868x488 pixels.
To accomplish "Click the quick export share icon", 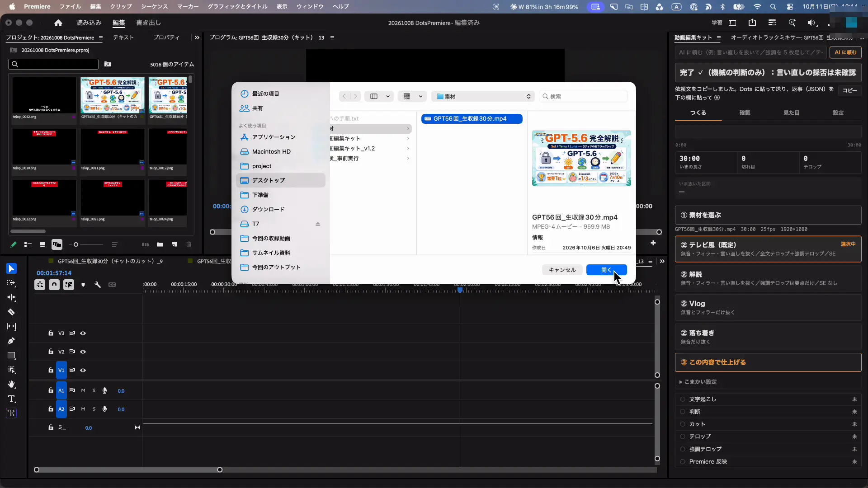I will 752,23.
